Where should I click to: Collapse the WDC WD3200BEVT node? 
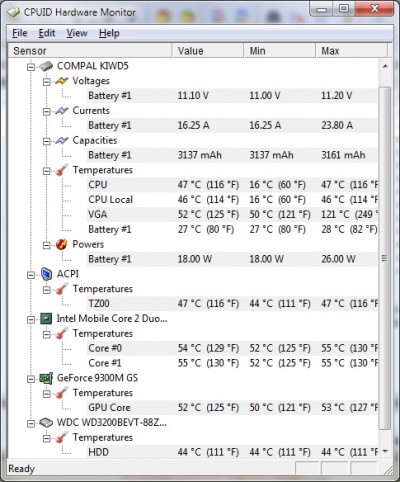pos(31,424)
